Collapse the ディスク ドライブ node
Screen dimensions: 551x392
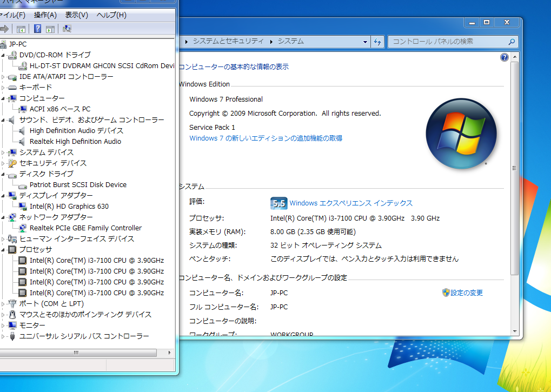point(3,174)
